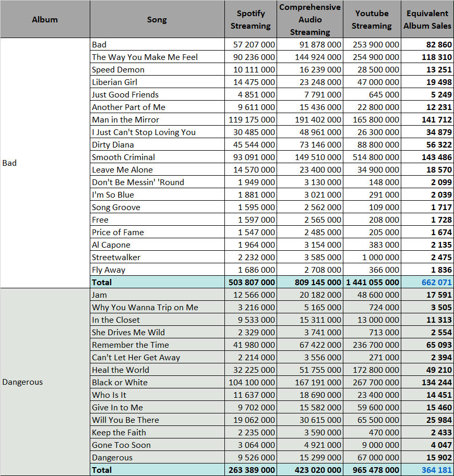Select Dirty Diana's audio value 73 146 000

[x=310, y=144]
